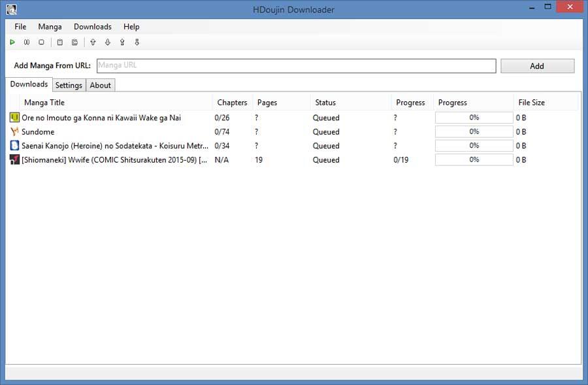Click '0 B' file size in Shiomaneki row
Screen dimensions: 588x385
click(521, 160)
